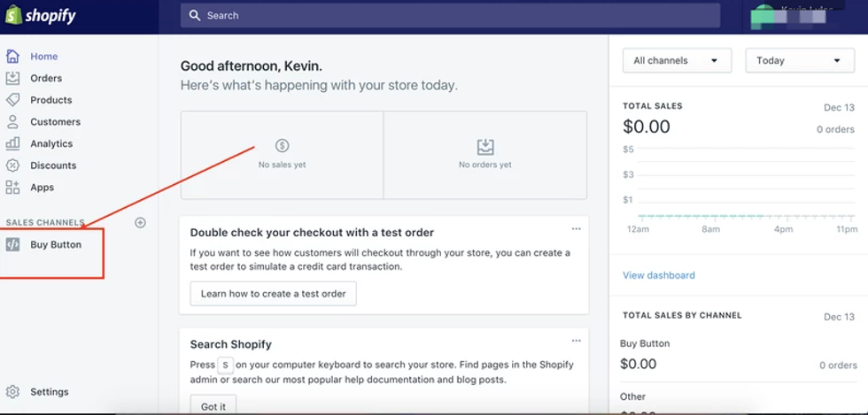Dismiss the search tip with Got it
Viewport: 868px width, 415px height.
pos(213,406)
